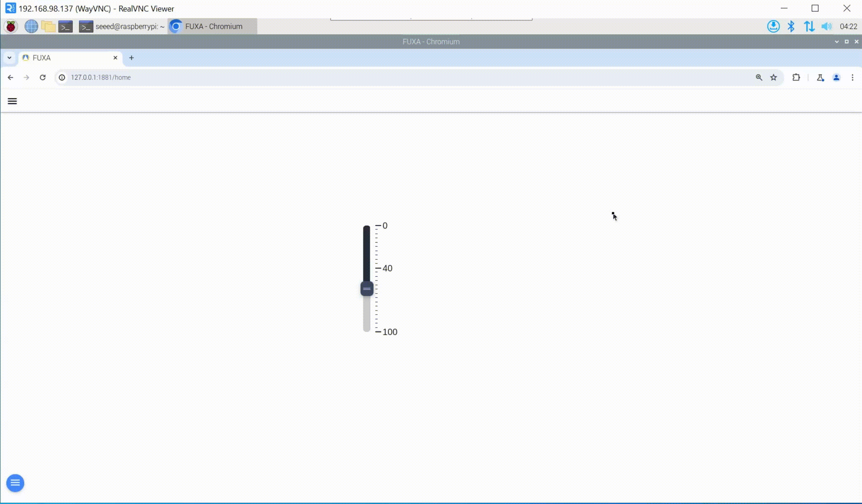Open the FUXA hamburger menu
Image resolution: width=862 pixels, height=504 pixels.
pyautogui.click(x=12, y=101)
